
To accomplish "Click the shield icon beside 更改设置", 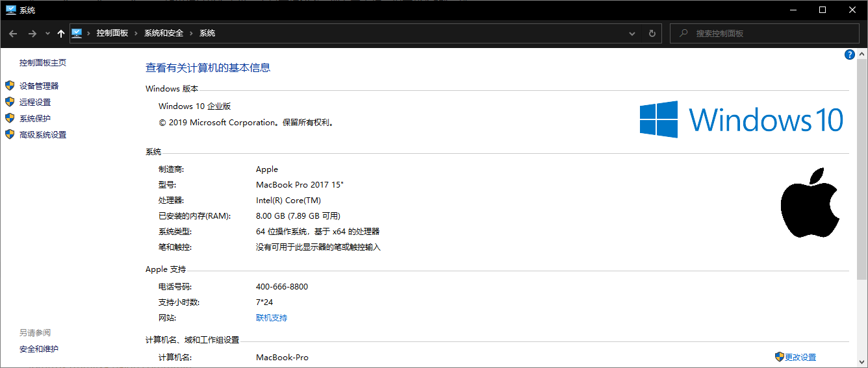I will point(780,357).
